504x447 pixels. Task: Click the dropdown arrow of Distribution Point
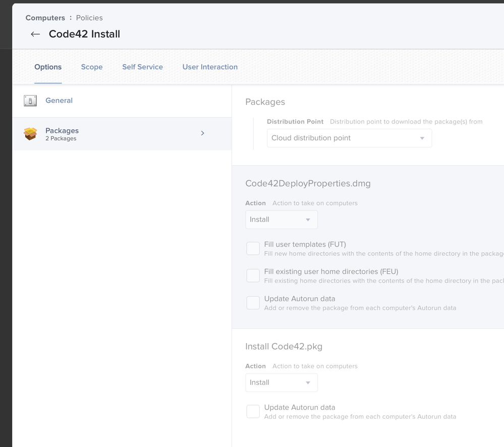coord(422,138)
